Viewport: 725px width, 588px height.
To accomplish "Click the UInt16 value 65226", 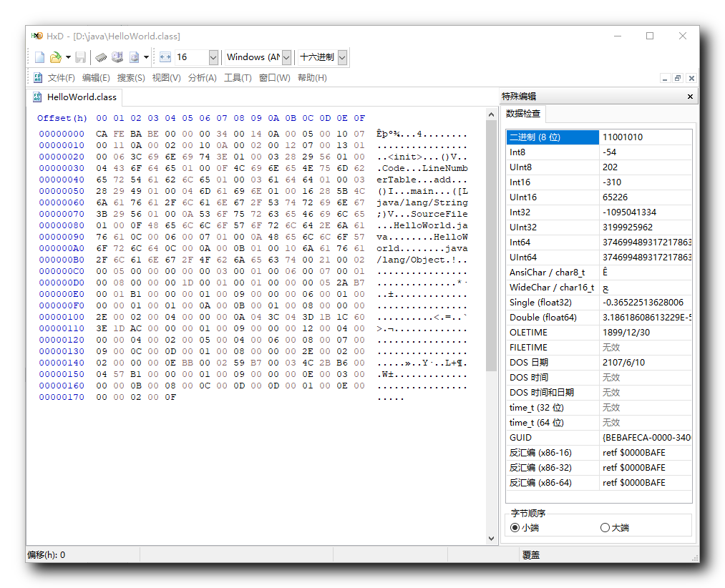I will tap(615, 197).
